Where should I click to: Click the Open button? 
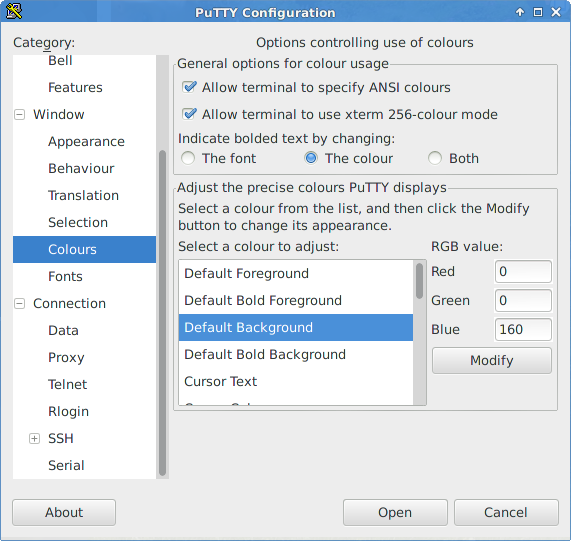(395, 512)
